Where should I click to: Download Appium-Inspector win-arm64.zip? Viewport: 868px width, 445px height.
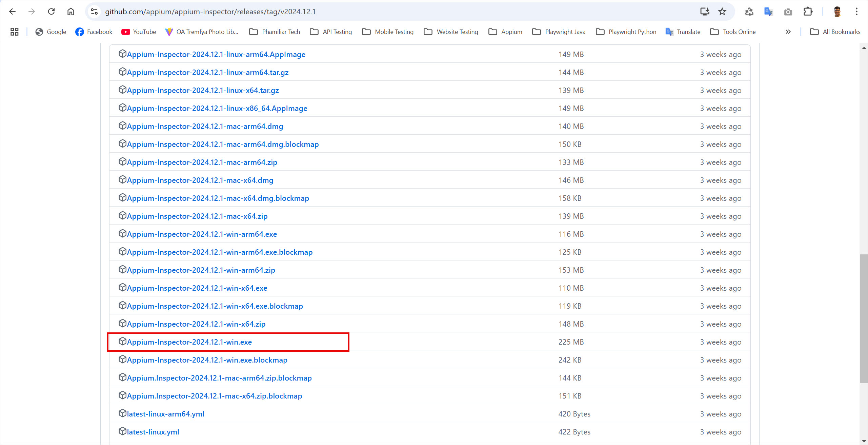(x=201, y=270)
